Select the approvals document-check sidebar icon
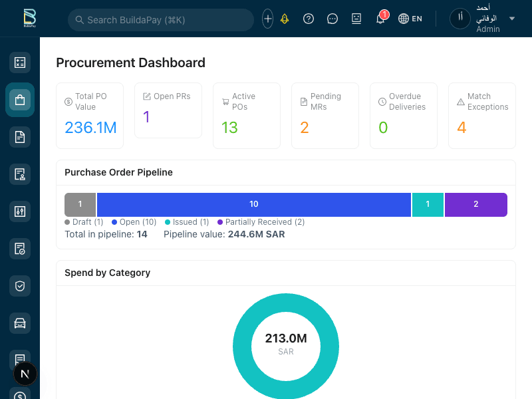Screen dimensions: 532x399 (x=19, y=249)
